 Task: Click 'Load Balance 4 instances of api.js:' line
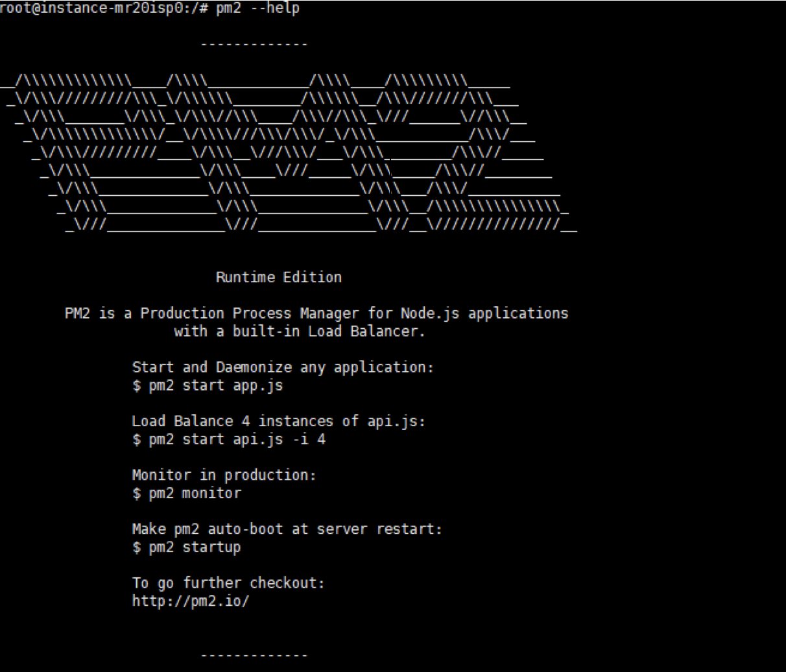coord(279,421)
